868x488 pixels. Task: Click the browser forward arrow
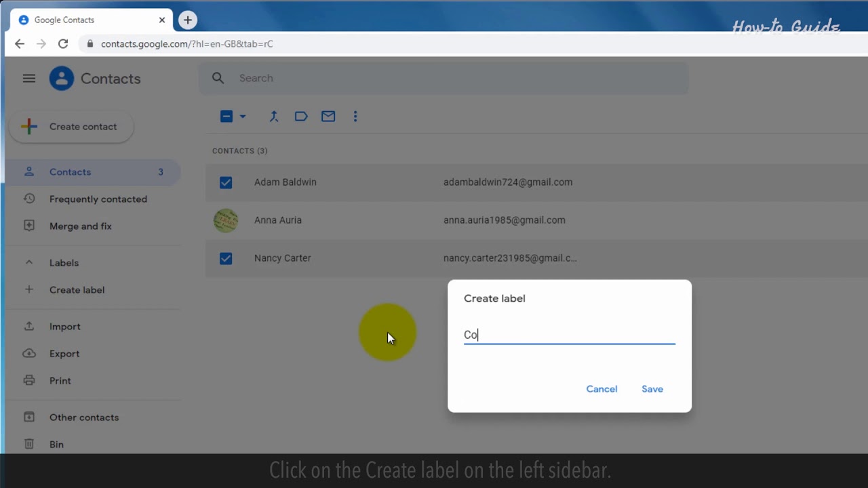pos(41,43)
